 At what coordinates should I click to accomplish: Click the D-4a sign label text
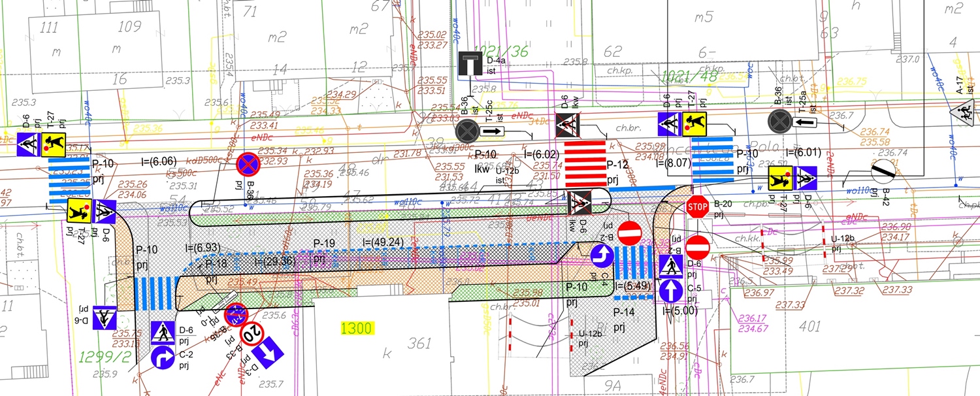pos(497,59)
